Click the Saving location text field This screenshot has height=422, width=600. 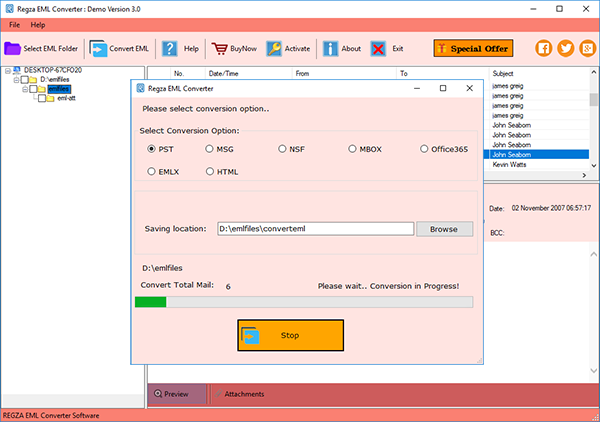(x=314, y=229)
